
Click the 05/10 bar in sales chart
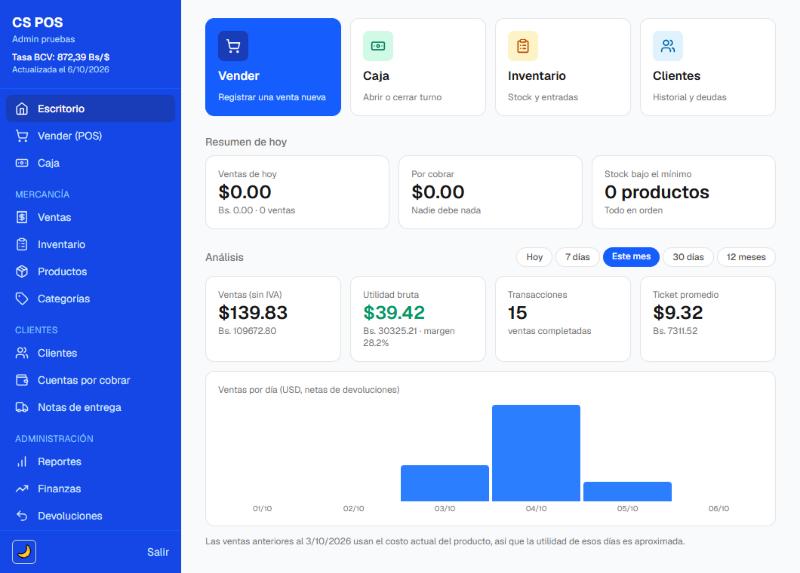pos(628,491)
